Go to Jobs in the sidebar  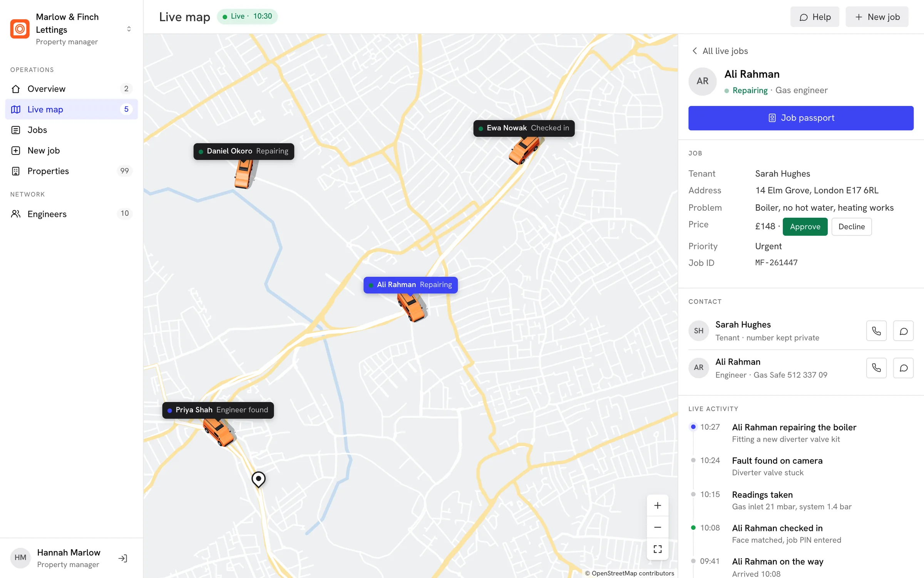pyautogui.click(x=72, y=130)
